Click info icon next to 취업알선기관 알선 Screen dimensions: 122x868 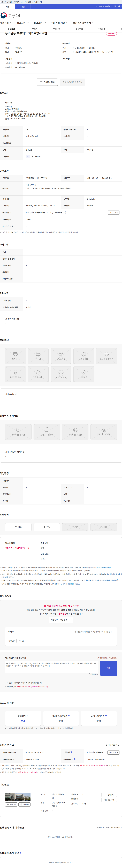[x=69, y=716]
